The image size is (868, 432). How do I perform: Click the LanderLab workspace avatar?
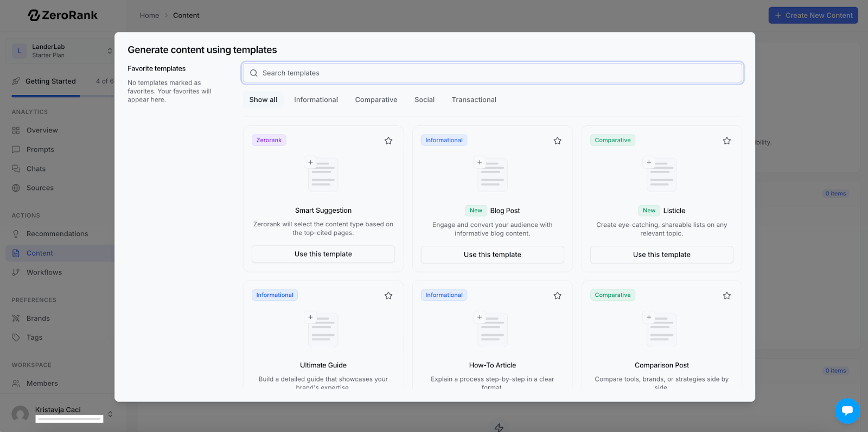(19, 51)
